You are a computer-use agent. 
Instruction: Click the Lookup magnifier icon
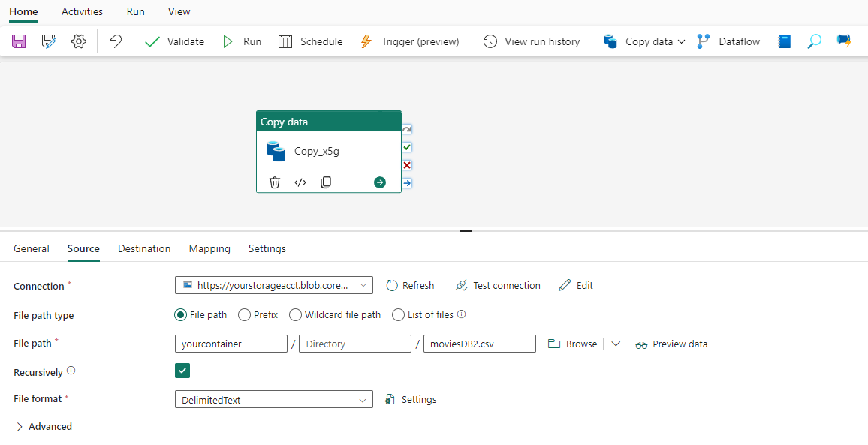pos(814,41)
